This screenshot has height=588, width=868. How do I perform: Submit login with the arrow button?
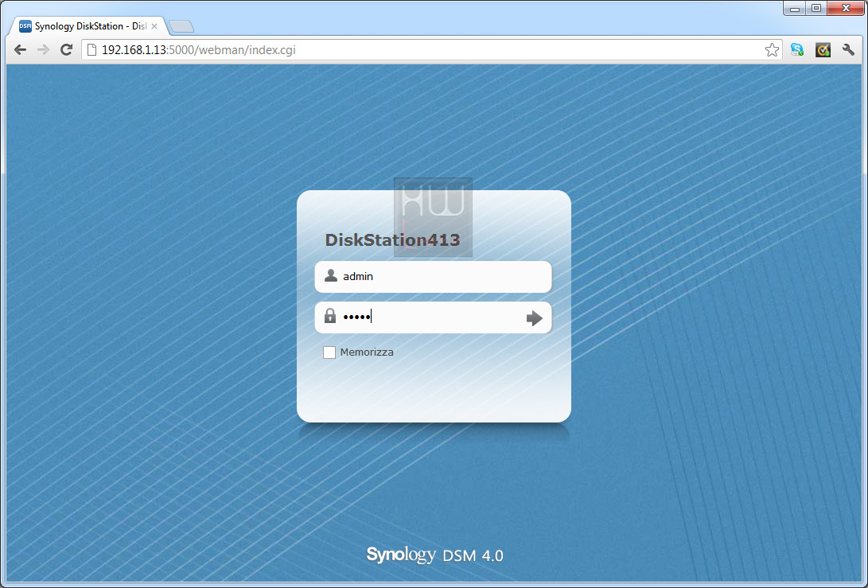[534, 317]
